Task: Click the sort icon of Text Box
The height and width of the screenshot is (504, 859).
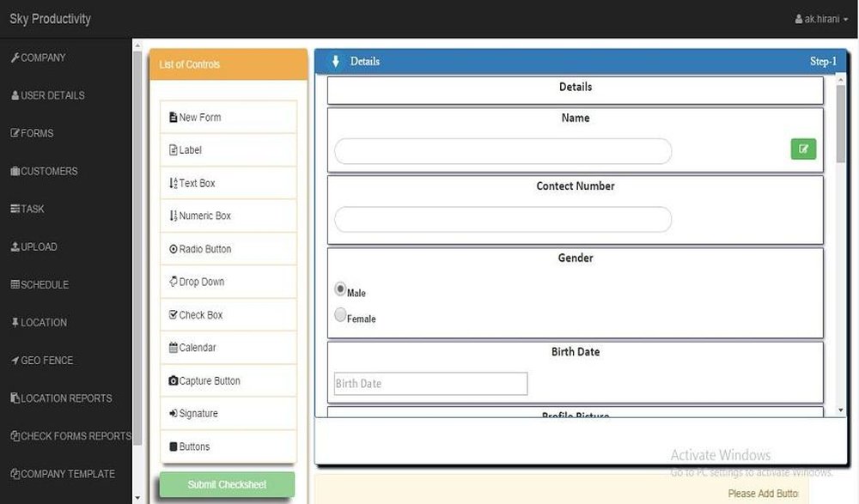Action: click(x=174, y=183)
